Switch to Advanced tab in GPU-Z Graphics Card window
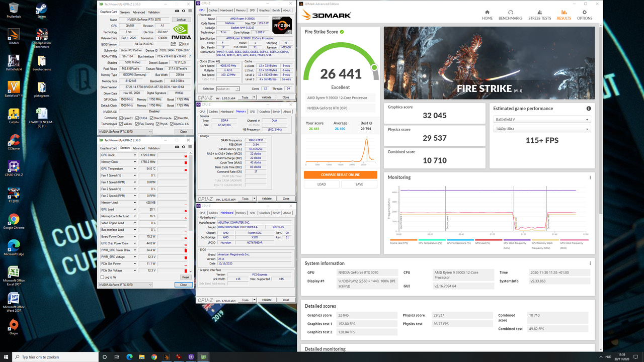 (x=139, y=12)
